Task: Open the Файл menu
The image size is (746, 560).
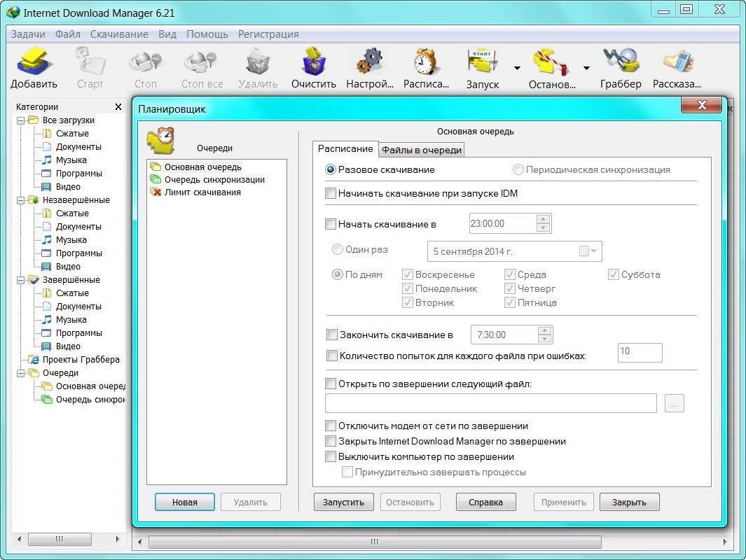Action: [67, 34]
